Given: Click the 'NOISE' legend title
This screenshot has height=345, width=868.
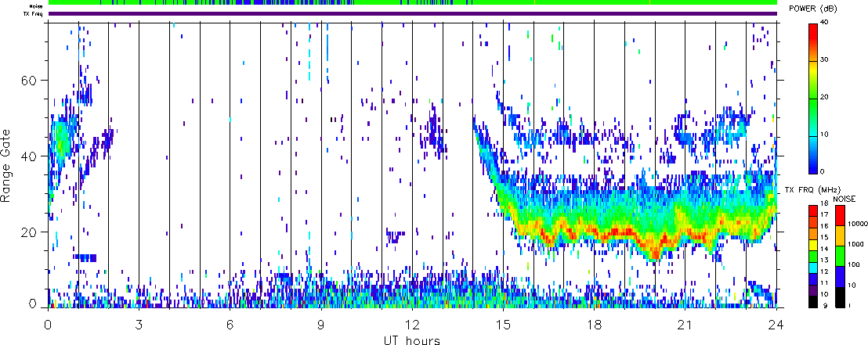Looking at the screenshot, I should pyautogui.click(x=844, y=199).
